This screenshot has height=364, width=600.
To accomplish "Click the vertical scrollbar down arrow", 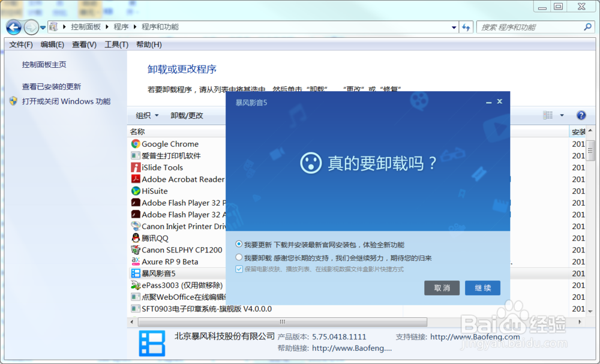I will (x=590, y=311).
